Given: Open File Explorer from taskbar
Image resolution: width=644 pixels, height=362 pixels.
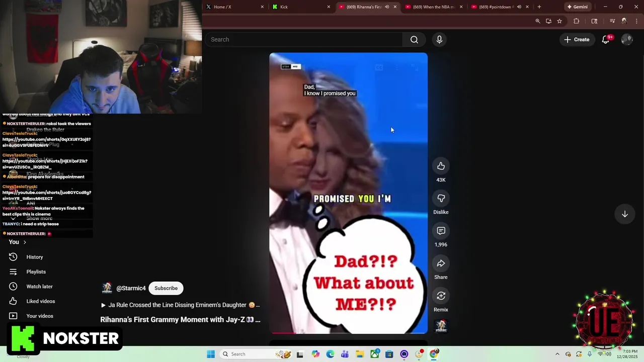Looking at the screenshot, I should coord(360,354).
